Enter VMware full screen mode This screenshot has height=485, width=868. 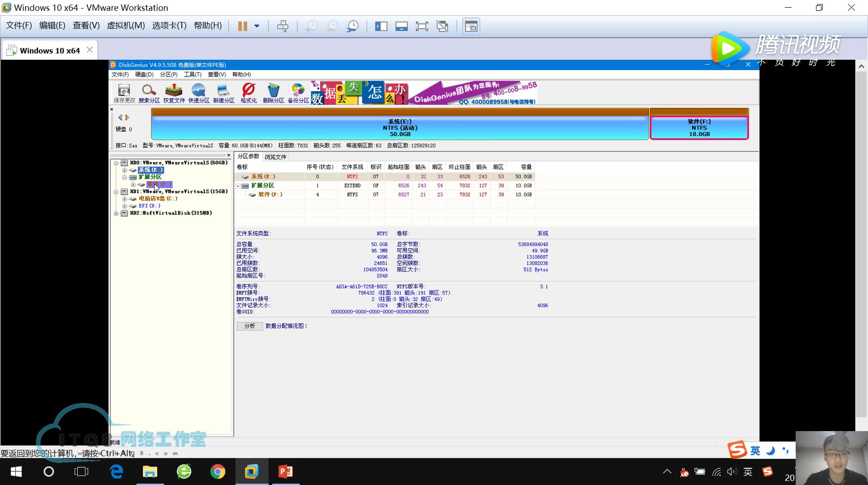tap(422, 26)
